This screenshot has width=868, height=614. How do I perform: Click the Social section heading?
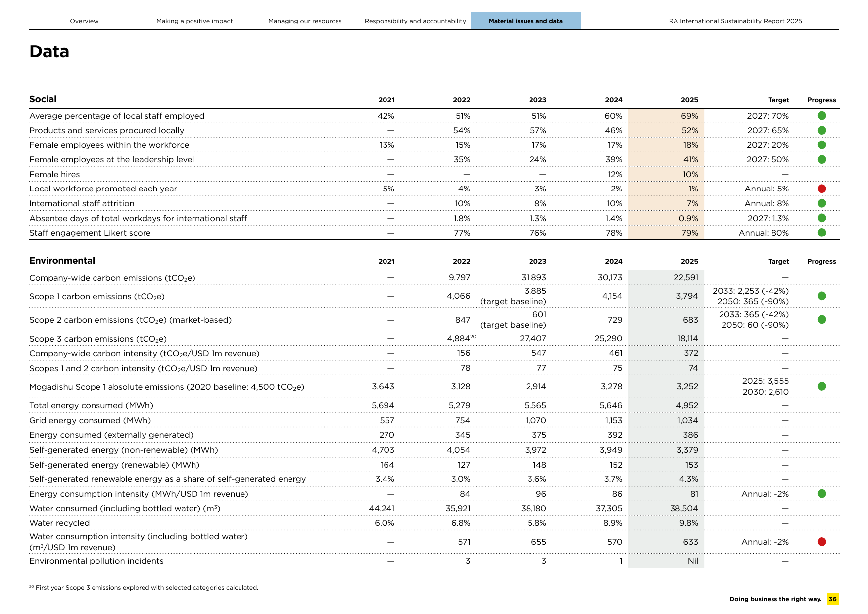[43, 99]
